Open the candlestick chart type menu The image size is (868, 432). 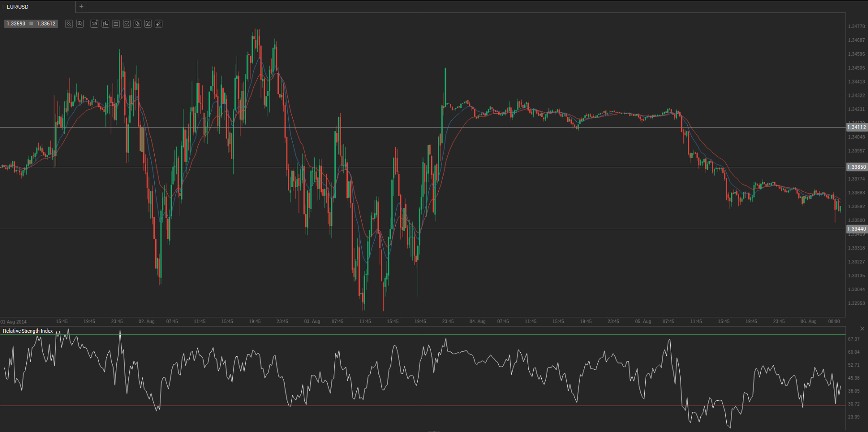105,23
